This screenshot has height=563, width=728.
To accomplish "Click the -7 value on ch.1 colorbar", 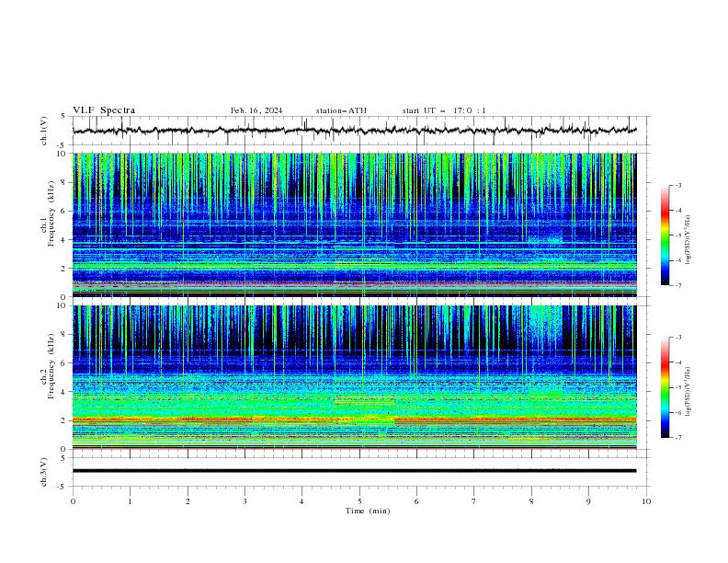I will click(678, 286).
